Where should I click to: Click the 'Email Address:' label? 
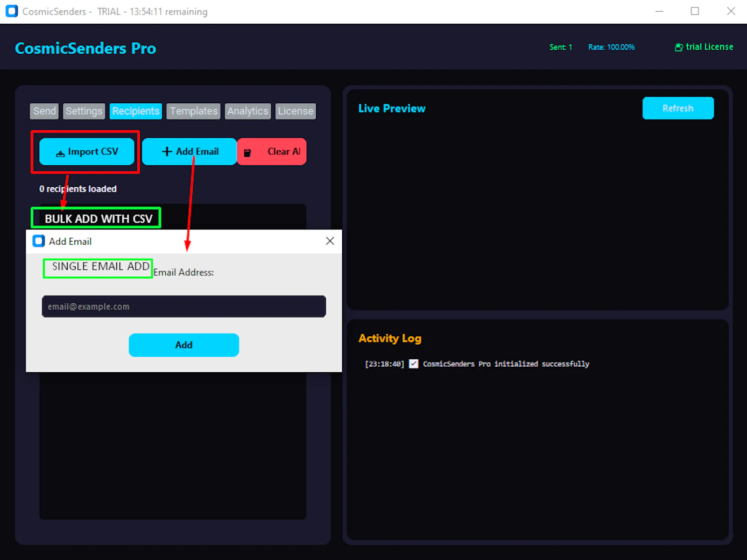coord(183,272)
